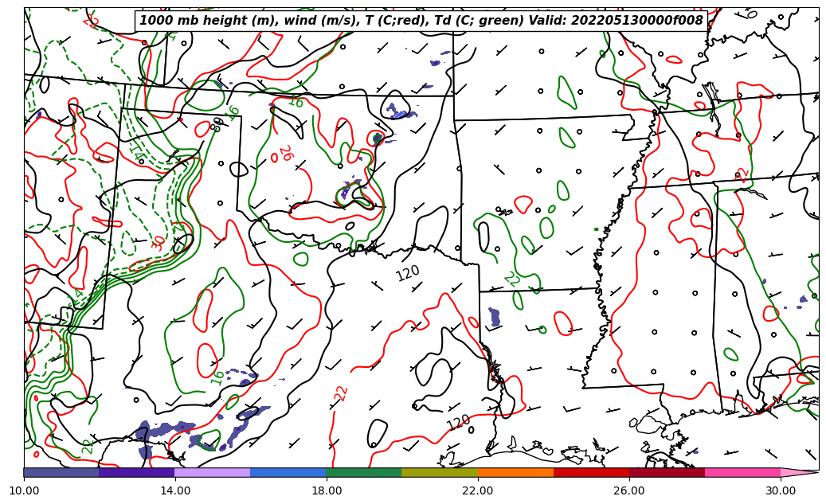Click the 22.00 colorbar tick label

coord(478,490)
